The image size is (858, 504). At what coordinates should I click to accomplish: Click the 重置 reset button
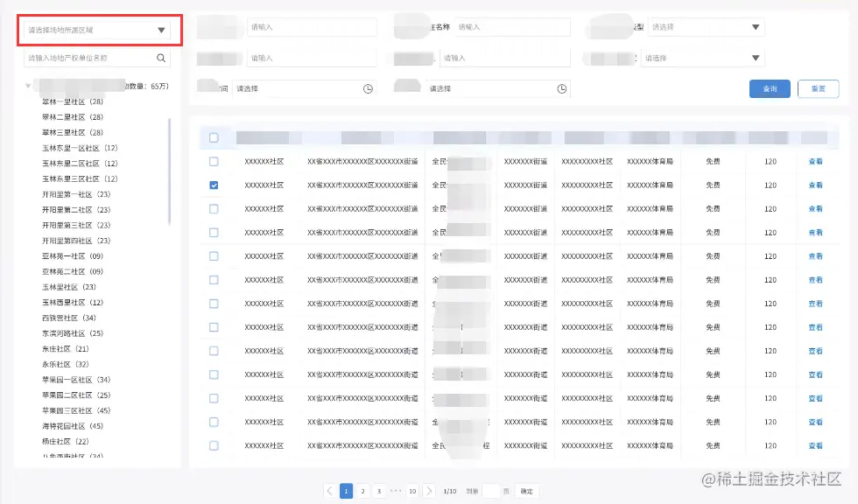(x=818, y=88)
